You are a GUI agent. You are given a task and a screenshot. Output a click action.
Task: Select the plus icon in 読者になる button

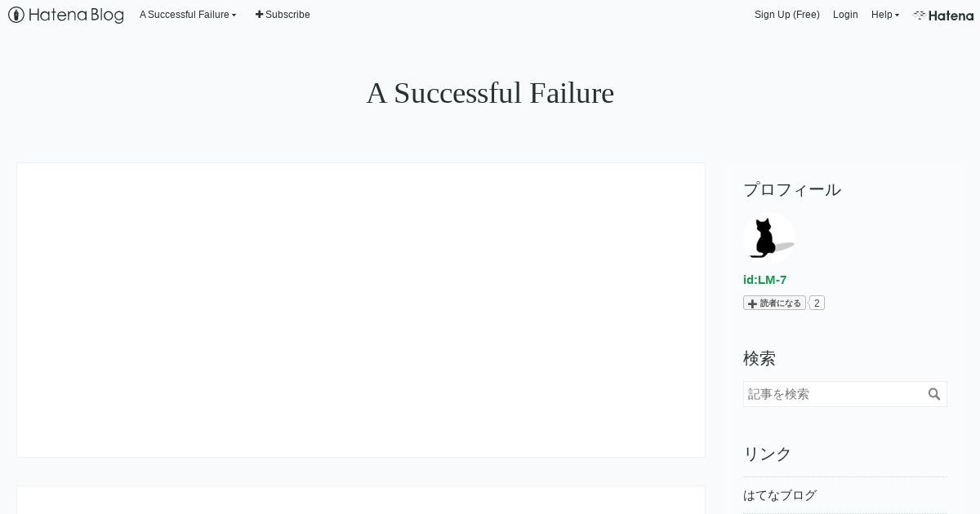pyautogui.click(x=752, y=304)
